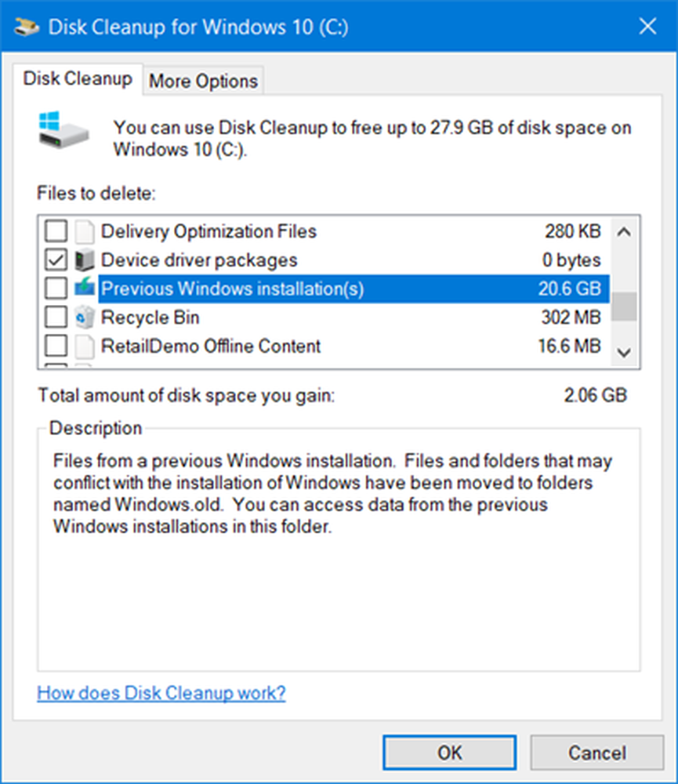The height and width of the screenshot is (784, 678).
Task: Confirm cleanup with the OK button
Action: point(449,753)
